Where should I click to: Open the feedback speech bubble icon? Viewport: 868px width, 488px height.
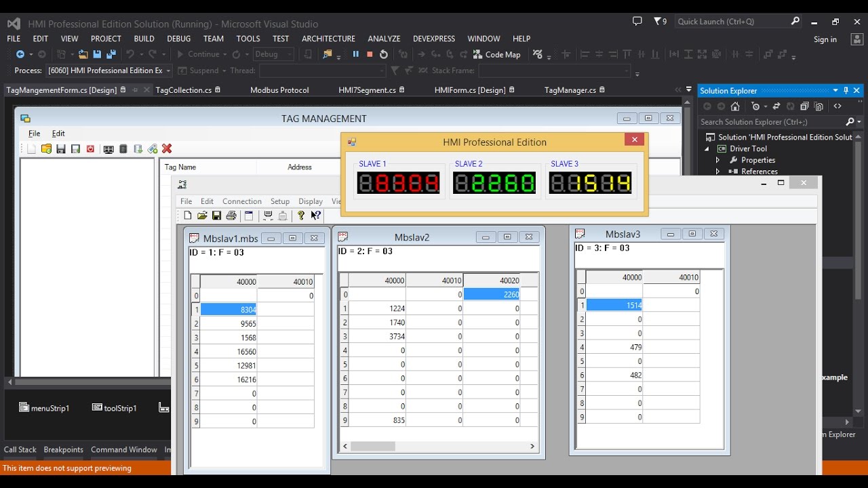[x=637, y=22]
